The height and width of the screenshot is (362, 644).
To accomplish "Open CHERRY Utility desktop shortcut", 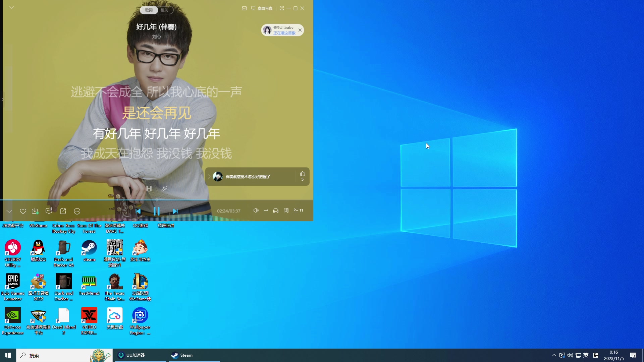I will (x=13, y=253).
